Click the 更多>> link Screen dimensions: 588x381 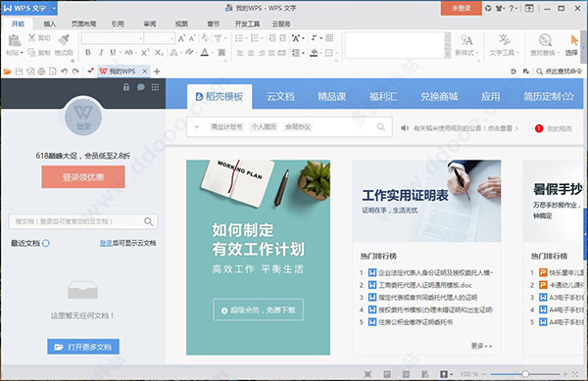[481, 346]
